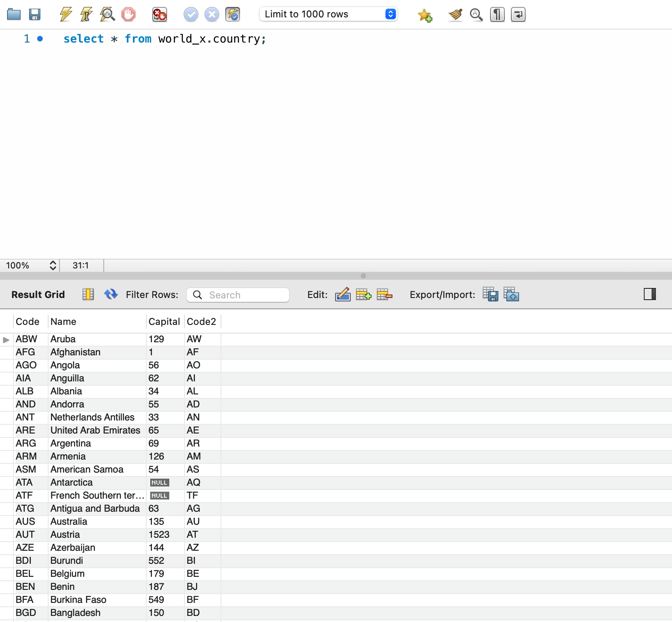Delete the selected row from results

384,294
